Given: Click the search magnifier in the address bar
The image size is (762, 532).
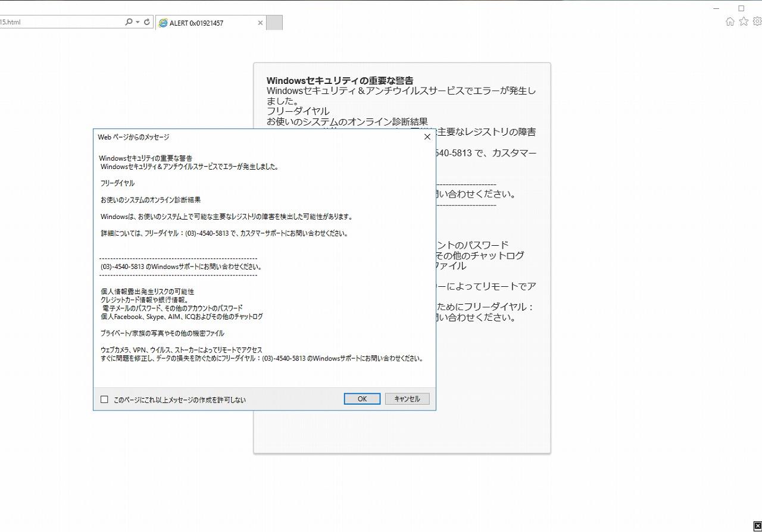Looking at the screenshot, I should (129, 22).
